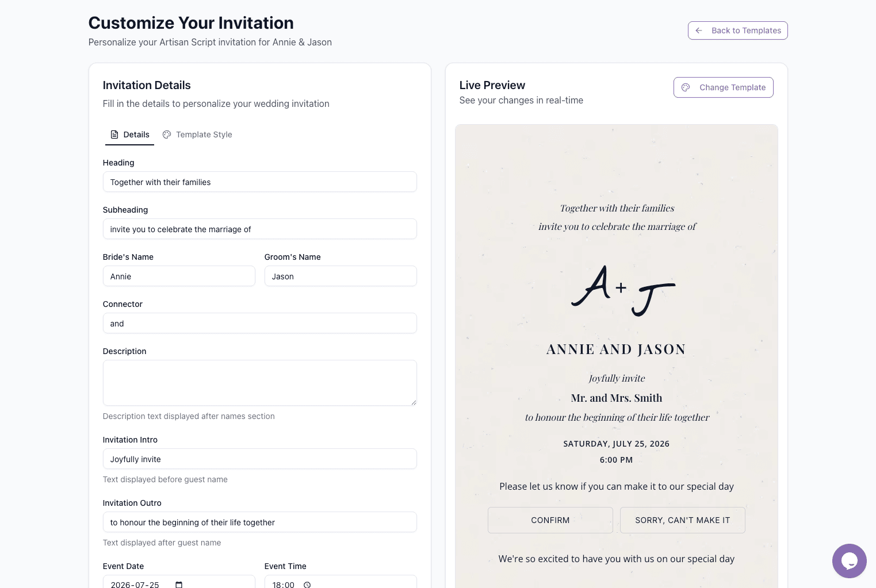Select the Details tab

pyautogui.click(x=136, y=134)
